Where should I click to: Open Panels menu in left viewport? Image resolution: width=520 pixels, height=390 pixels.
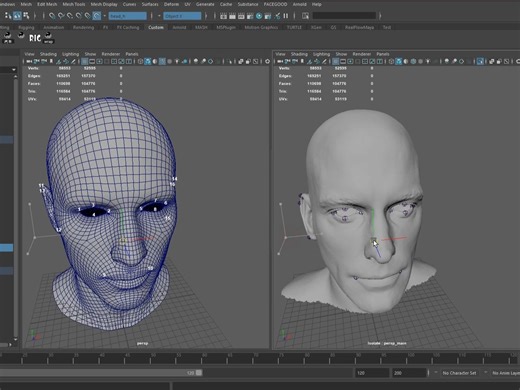point(132,54)
